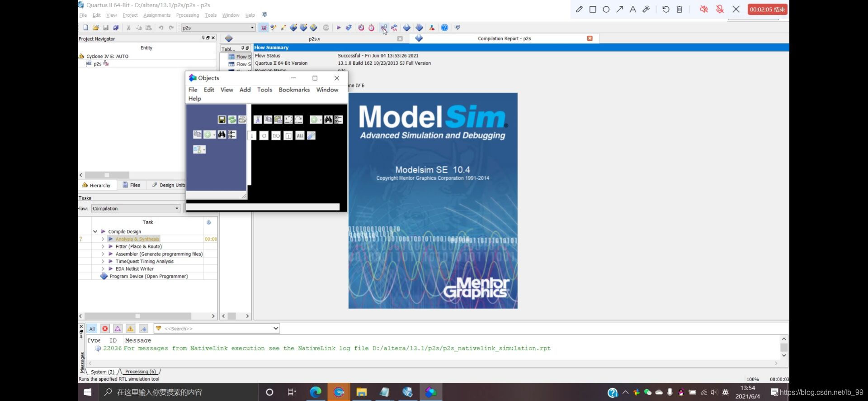868x401 pixels.
Task: Select the pencil tool in recorder bar
Action: tap(579, 9)
